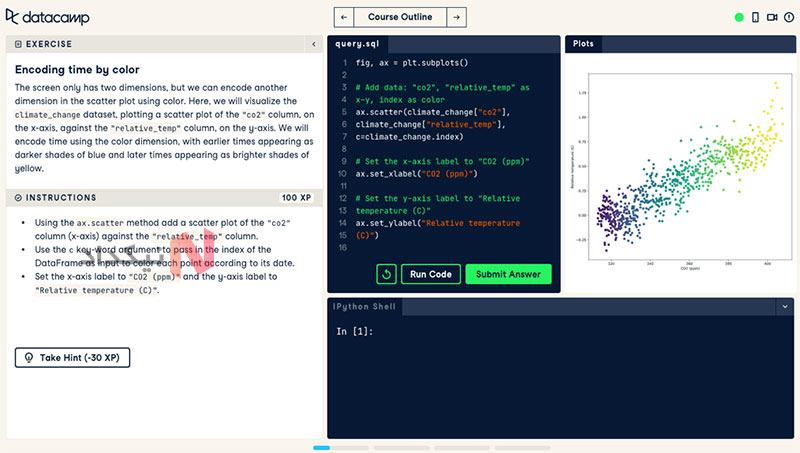Image resolution: width=800 pixels, height=453 pixels.
Task: Click the Encoding time by color heading
Action: (77, 69)
